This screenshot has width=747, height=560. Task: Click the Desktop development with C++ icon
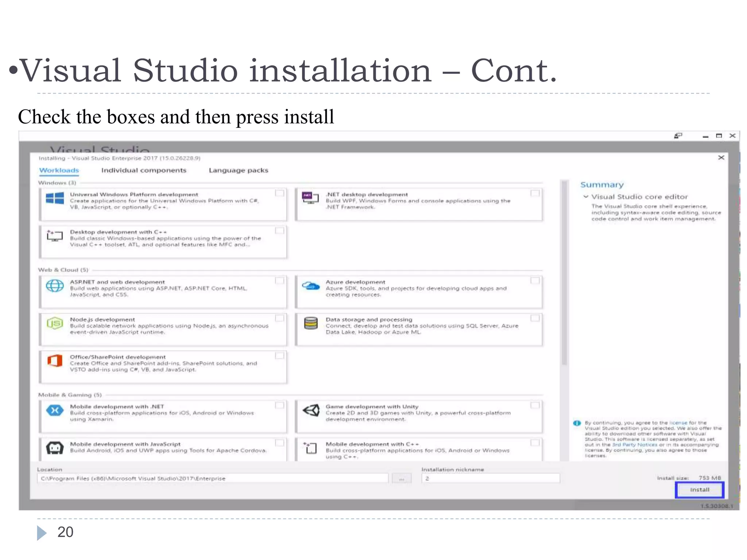click(x=55, y=236)
